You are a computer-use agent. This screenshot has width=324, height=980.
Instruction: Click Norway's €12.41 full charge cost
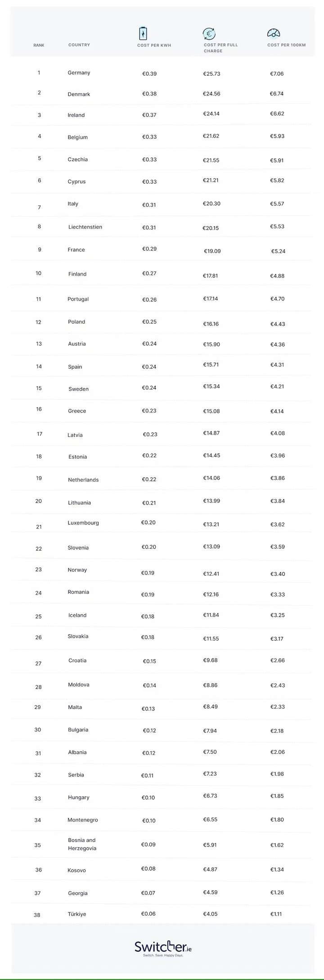coord(211,574)
